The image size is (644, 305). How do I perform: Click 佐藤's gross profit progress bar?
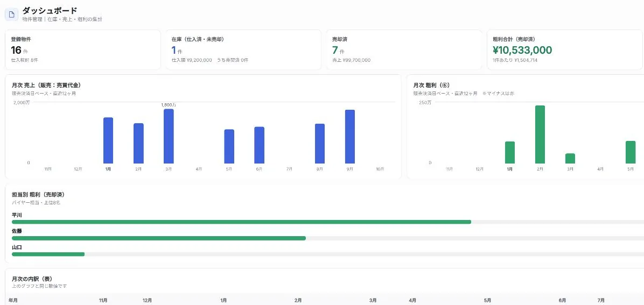(328, 238)
